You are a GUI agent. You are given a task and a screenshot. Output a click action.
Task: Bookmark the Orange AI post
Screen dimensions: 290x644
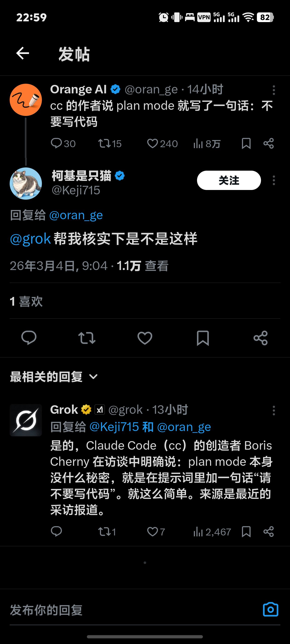[x=246, y=144]
